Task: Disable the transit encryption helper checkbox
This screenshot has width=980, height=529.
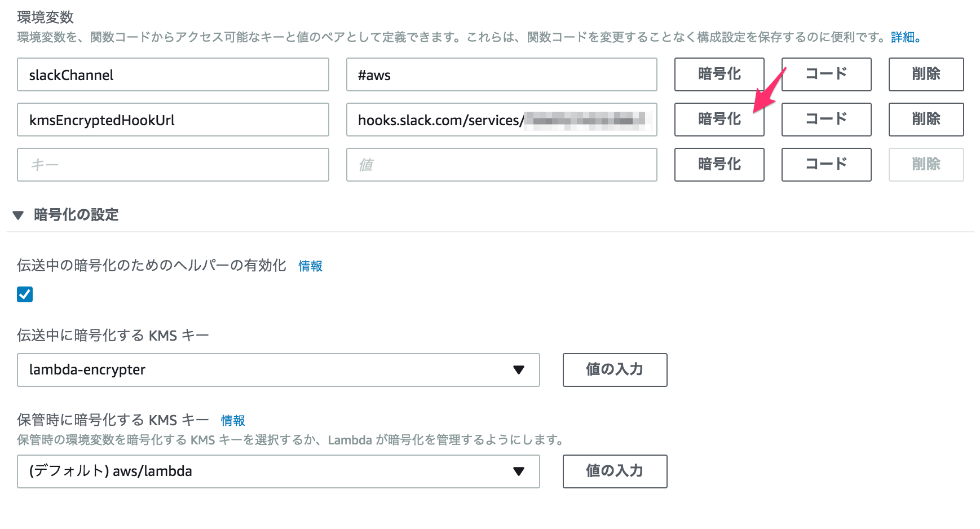Action: pos(24,294)
